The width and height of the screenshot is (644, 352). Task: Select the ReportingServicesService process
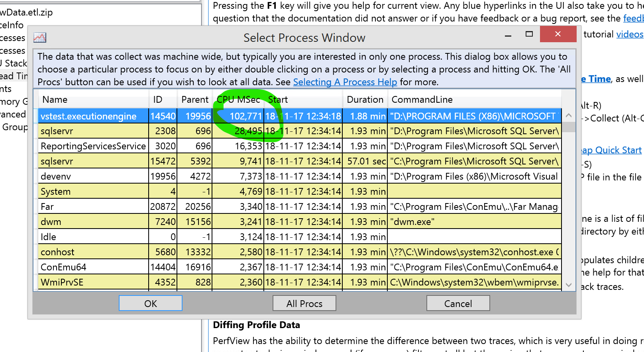coord(300,146)
